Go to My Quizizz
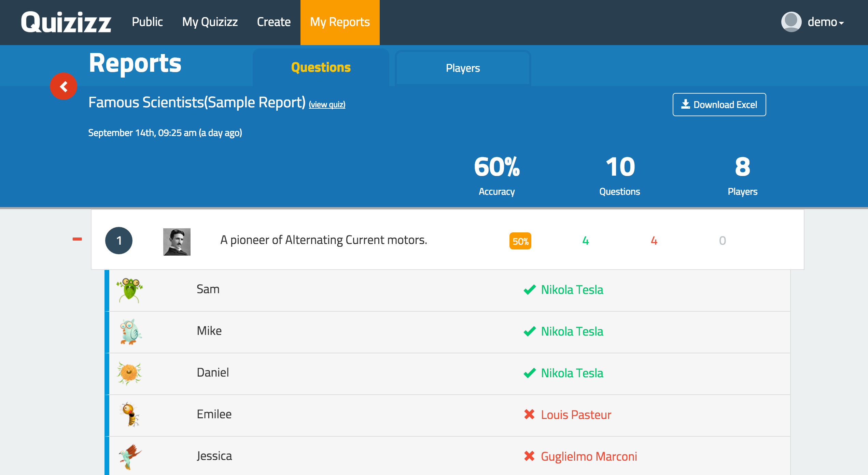This screenshot has height=475, width=868. (x=210, y=22)
